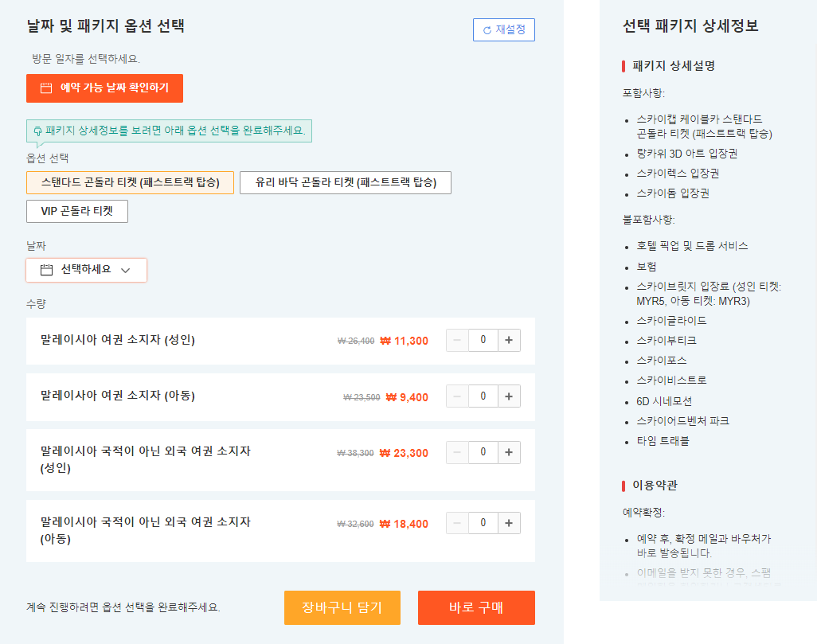Increase quantity for ₩9,400 아동 row
Viewport: 817px width, 644px height.
tap(509, 396)
